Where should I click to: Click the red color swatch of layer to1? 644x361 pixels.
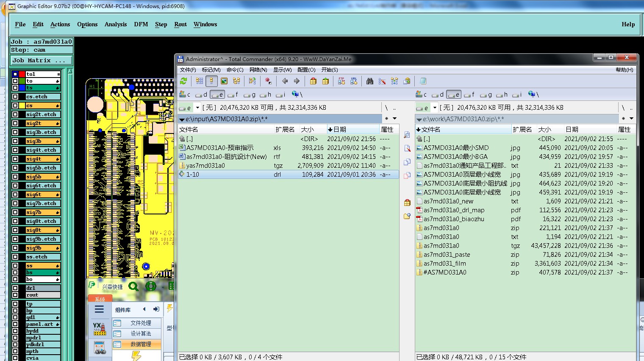coord(22,74)
